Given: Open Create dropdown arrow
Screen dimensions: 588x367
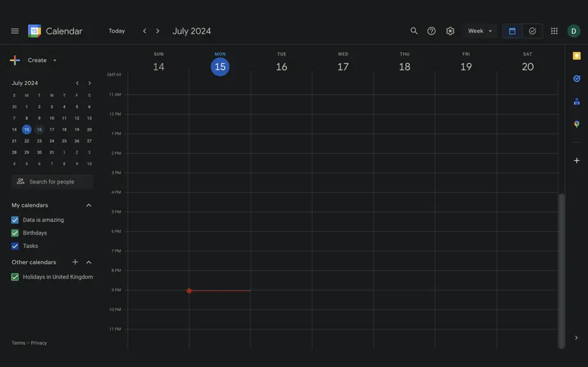Looking at the screenshot, I should click(55, 61).
